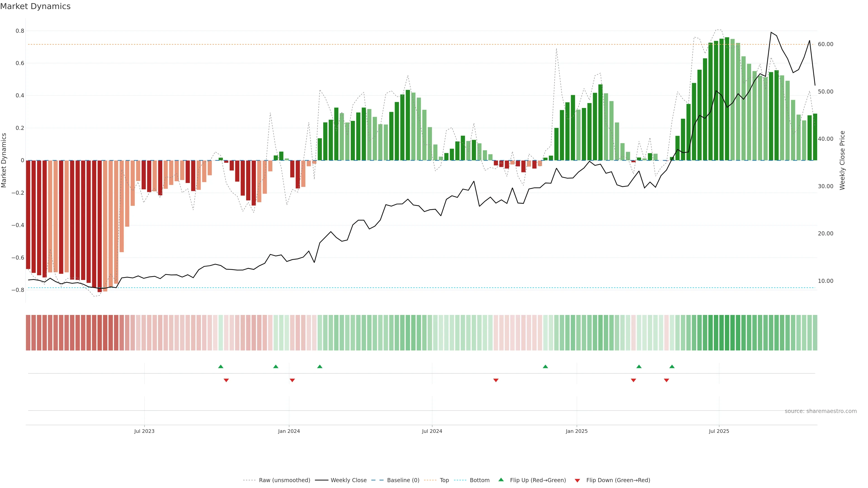Click the earliest red flip-down triangle marker
This screenshot has width=868, height=488.
point(226,380)
